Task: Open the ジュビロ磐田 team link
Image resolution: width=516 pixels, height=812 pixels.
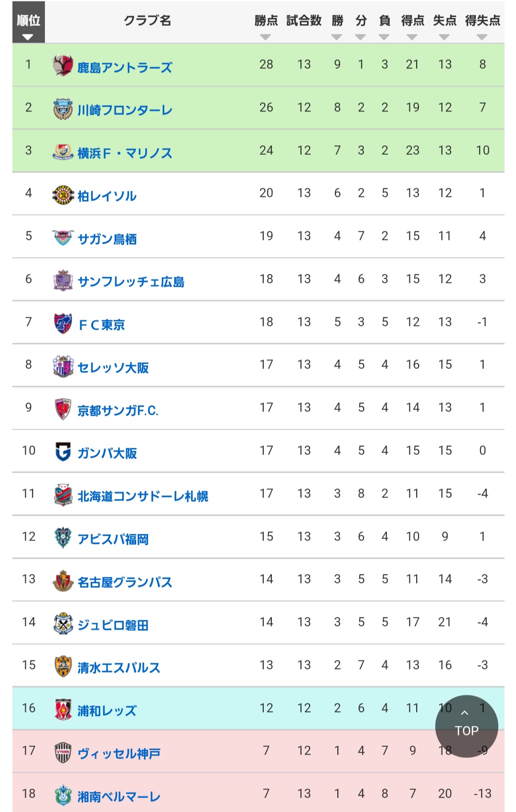Action: click(x=113, y=625)
